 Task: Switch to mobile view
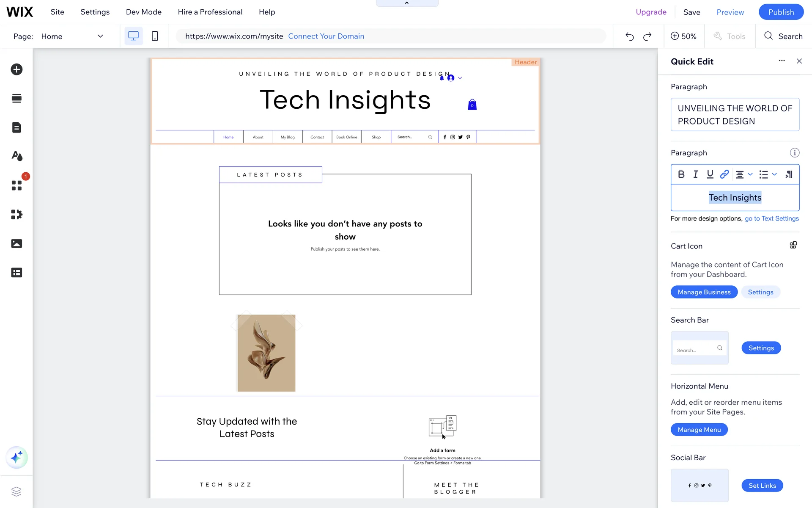[x=155, y=36]
